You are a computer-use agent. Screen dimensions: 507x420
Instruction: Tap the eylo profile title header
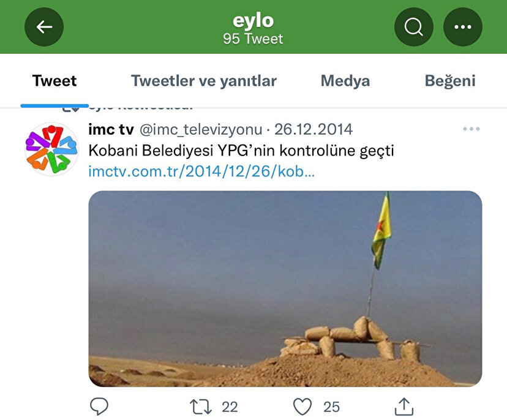253,28
